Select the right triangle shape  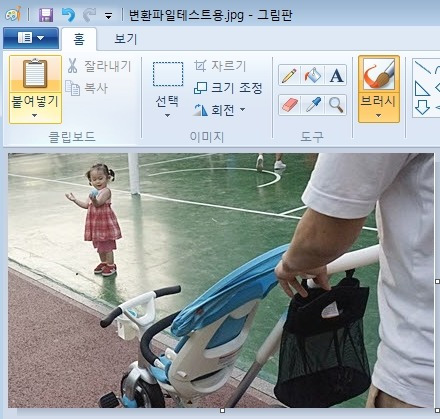(x=422, y=89)
